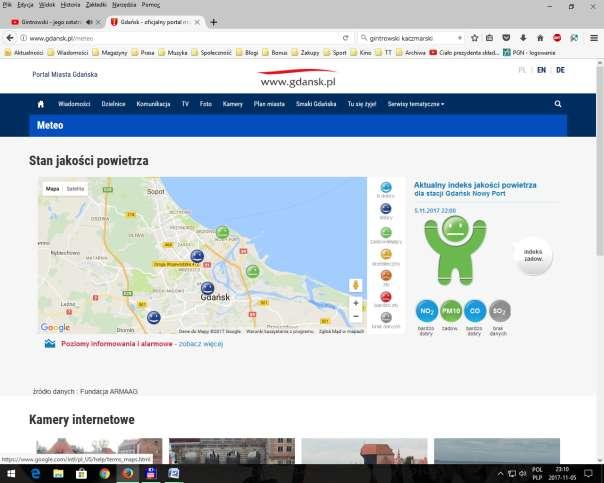Click the grey SO2 pollutant circle
604x483 pixels.
pyautogui.click(x=500, y=311)
